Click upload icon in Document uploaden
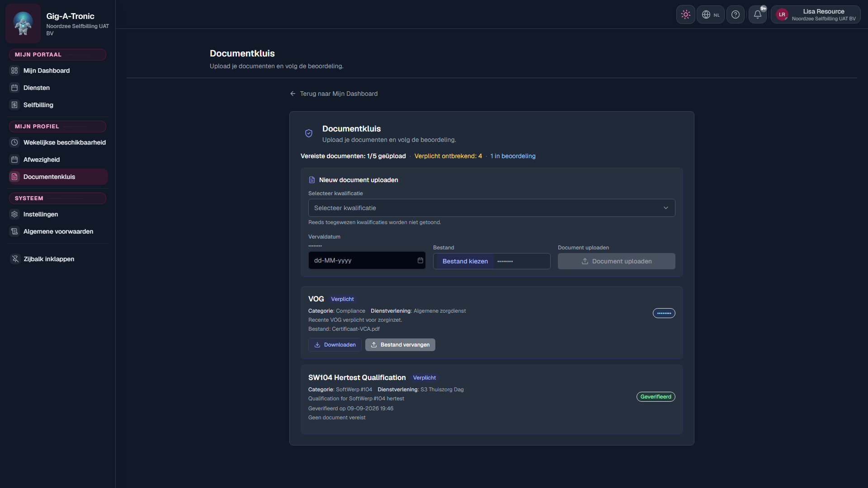This screenshot has width=868, height=488. 585,261
